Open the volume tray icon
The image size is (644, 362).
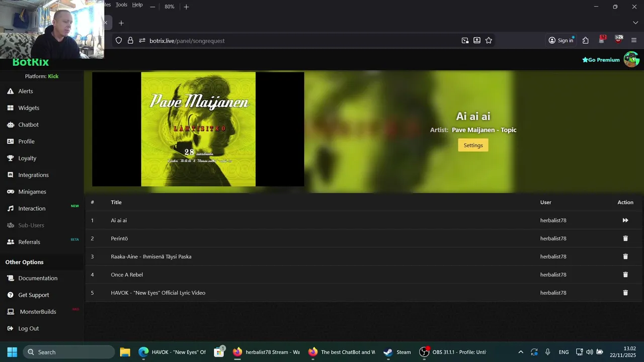(589, 352)
